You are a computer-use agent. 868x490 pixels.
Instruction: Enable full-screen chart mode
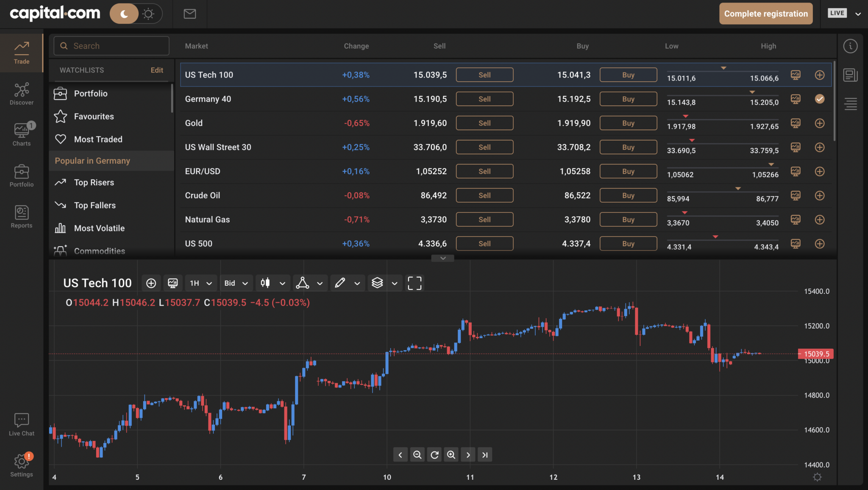414,283
